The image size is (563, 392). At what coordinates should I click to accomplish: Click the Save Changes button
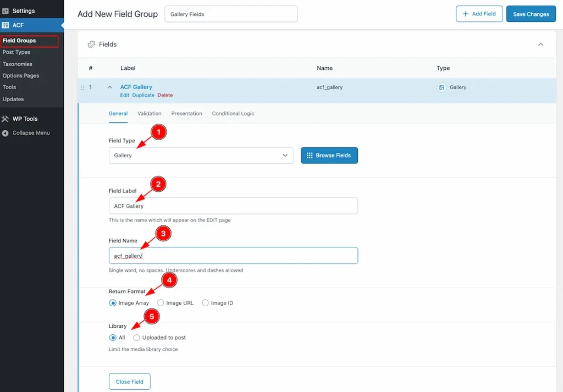pyautogui.click(x=531, y=14)
